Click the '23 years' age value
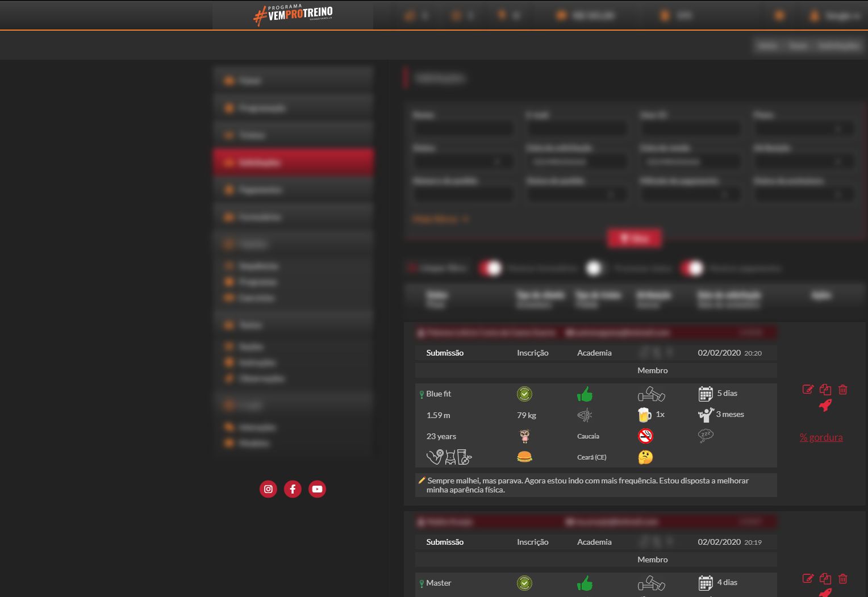The height and width of the screenshot is (597, 868). pos(441,436)
